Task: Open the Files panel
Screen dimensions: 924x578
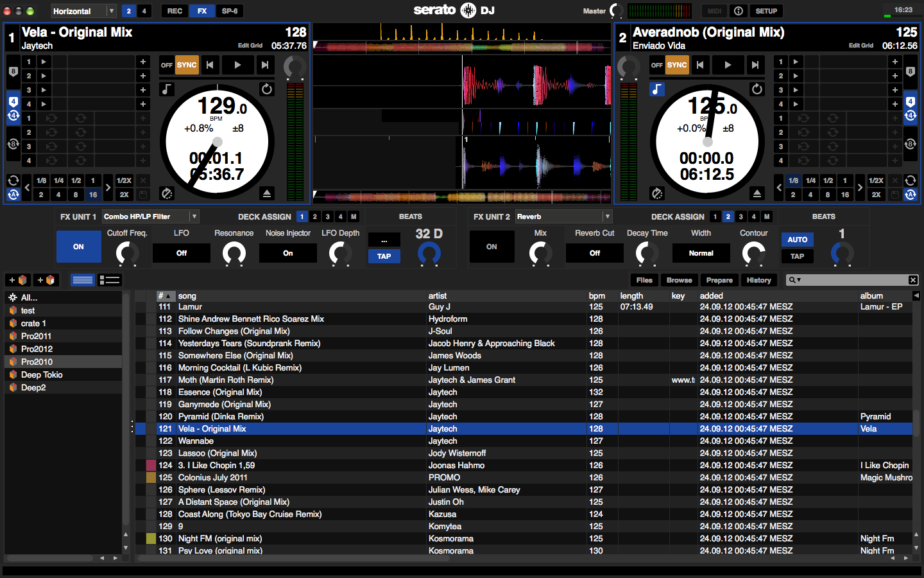Action: pyautogui.click(x=644, y=280)
